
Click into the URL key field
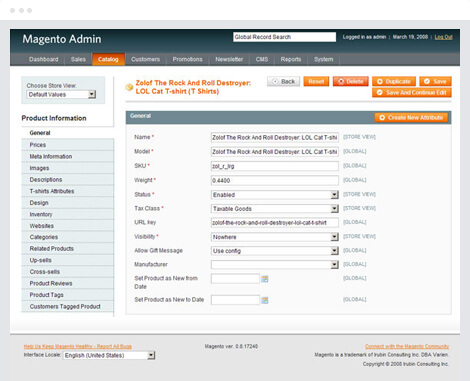click(275, 223)
